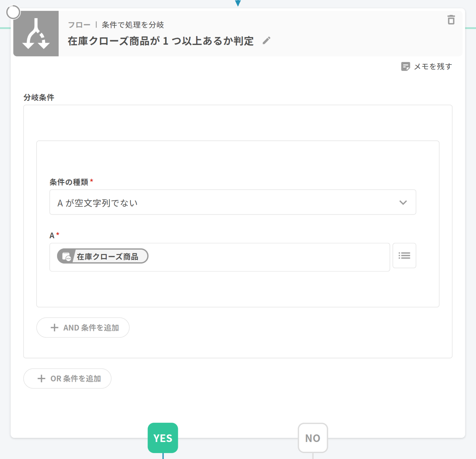Click 条件で処理を分岐 breadcrumb text

(x=133, y=25)
